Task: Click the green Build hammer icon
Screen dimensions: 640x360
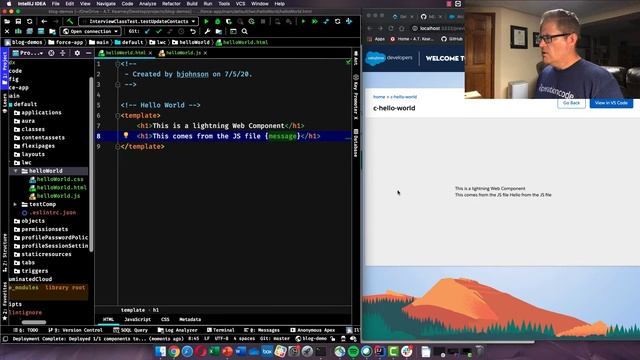Action: pyautogui.click(x=70, y=21)
